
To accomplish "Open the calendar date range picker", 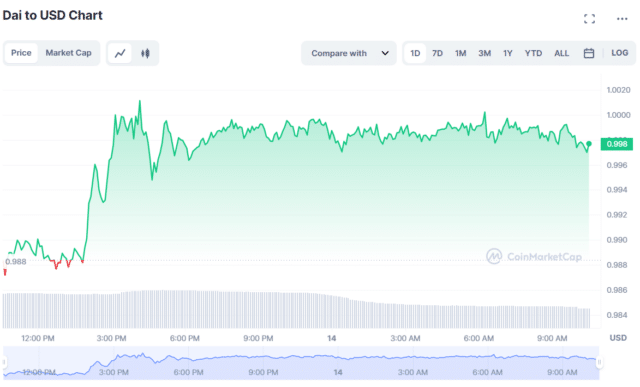I will [x=589, y=53].
